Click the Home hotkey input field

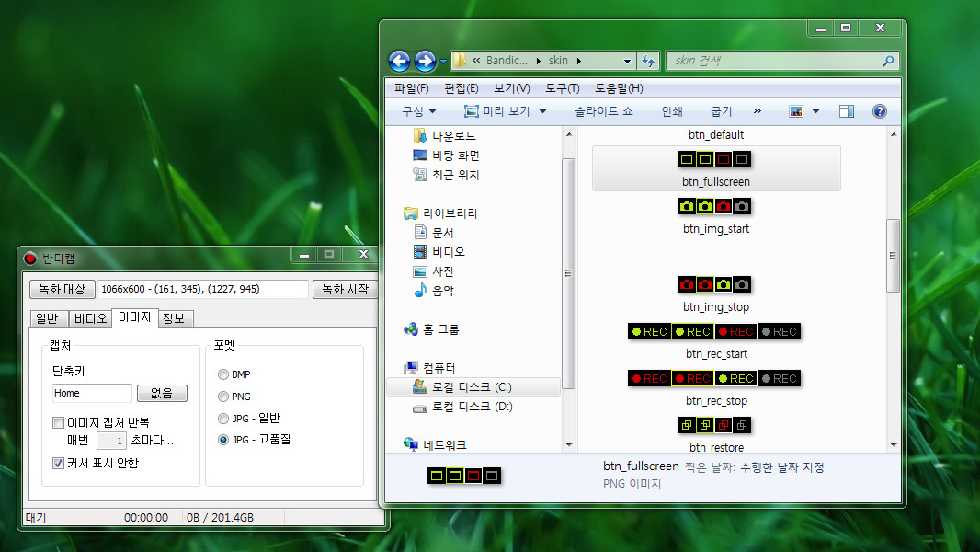point(92,393)
